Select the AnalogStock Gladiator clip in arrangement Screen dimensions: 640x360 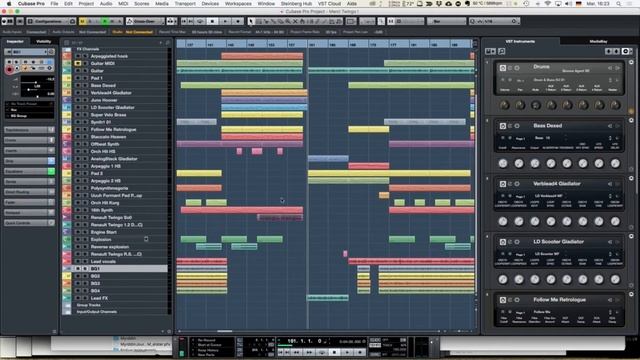(x=328, y=158)
